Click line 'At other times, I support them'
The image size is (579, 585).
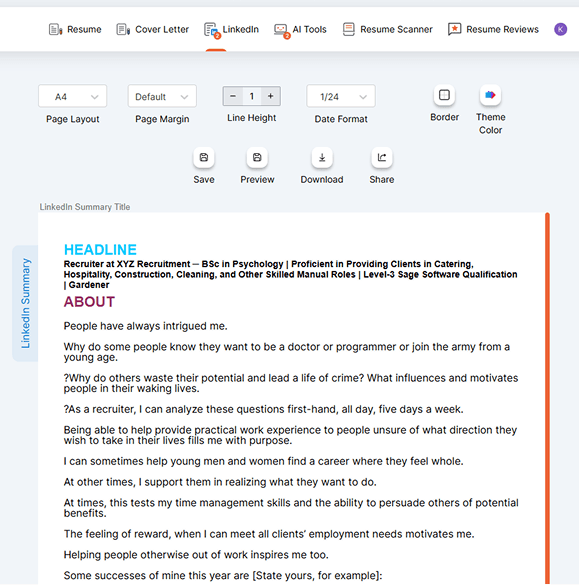click(x=220, y=482)
